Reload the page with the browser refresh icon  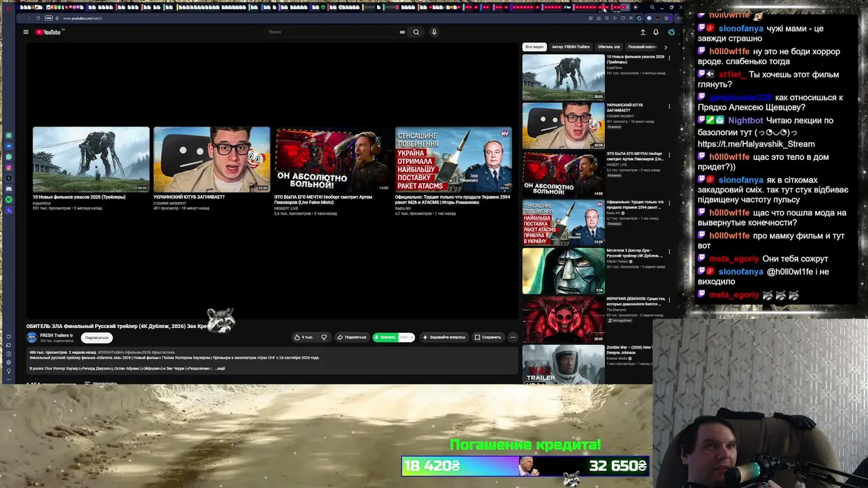pyautogui.click(x=38, y=18)
